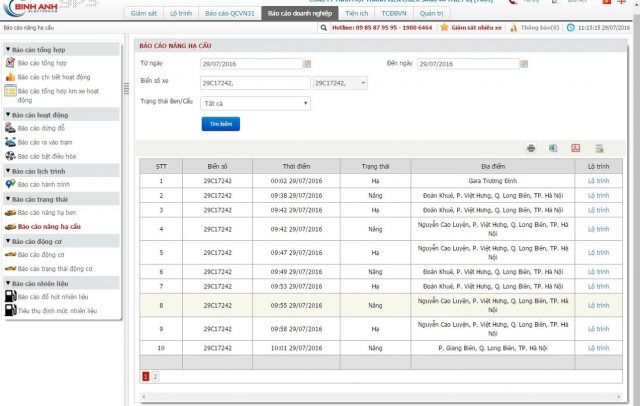Click the print icon above the table
The image size is (640, 406).
coord(531,148)
